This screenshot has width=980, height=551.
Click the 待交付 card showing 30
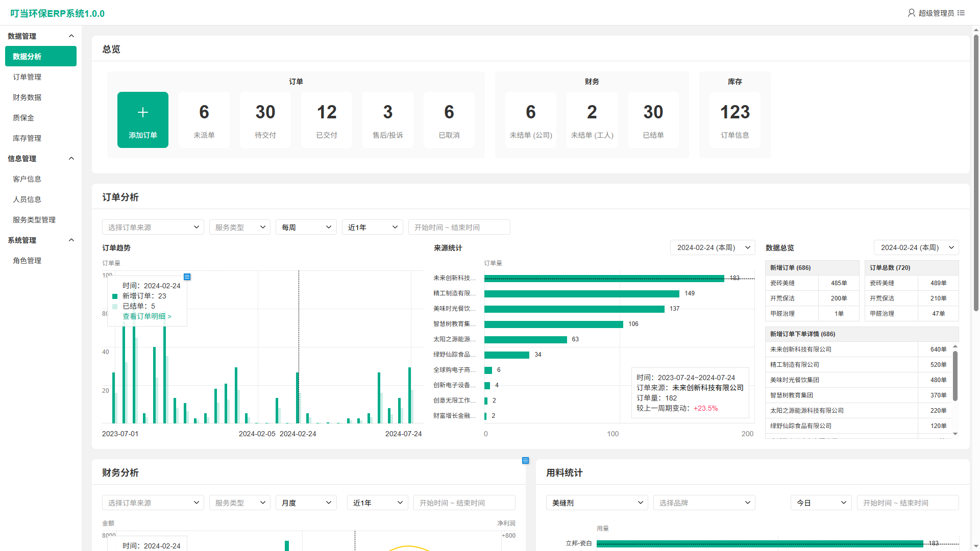(x=265, y=120)
